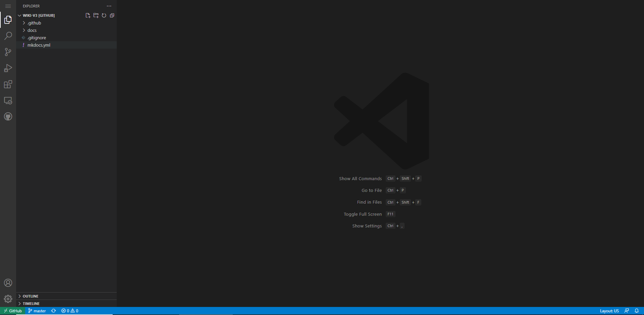644x315 pixels.
Task: Open Explorer views and more actions menu
Action: pyautogui.click(x=109, y=6)
